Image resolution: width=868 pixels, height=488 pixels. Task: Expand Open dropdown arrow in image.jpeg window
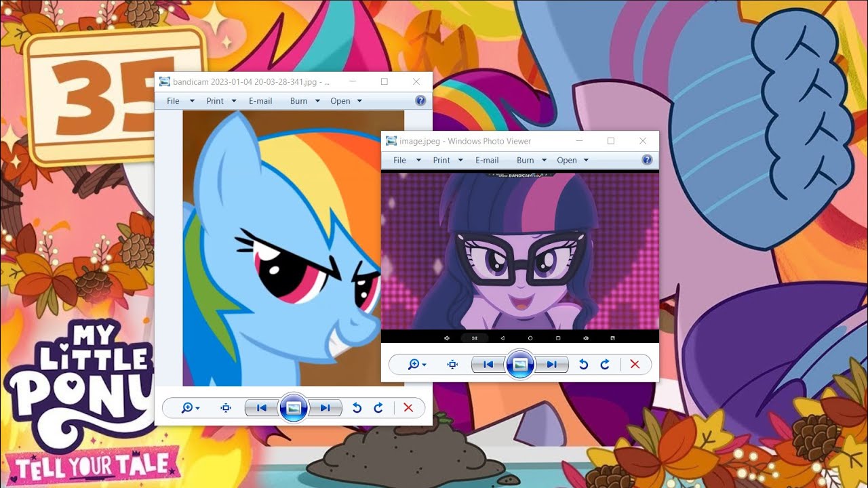coord(586,161)
